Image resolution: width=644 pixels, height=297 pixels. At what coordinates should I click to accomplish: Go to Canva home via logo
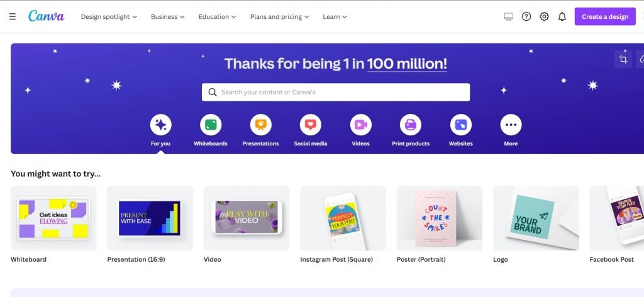(x=46, y=16)
